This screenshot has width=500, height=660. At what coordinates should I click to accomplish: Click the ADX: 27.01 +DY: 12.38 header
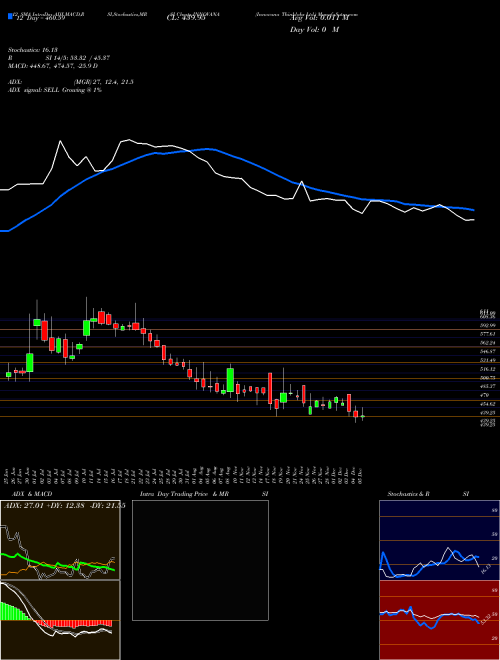64,506
